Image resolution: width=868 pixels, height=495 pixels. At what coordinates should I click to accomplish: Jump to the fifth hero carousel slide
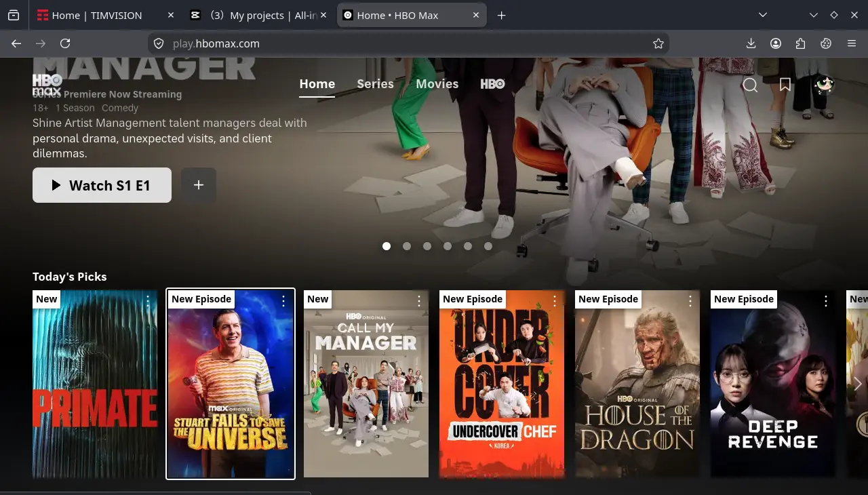pos(468,246)
